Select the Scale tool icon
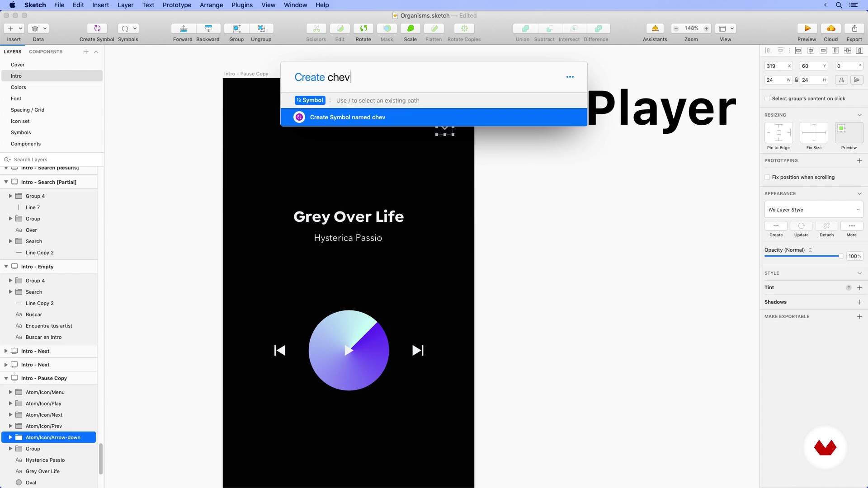Screen dimensions: 868x488 coord(410,28)
